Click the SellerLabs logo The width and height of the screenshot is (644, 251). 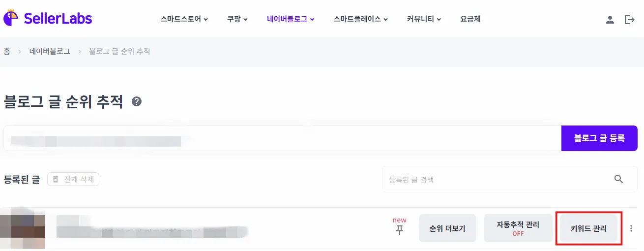coord(48,19)
